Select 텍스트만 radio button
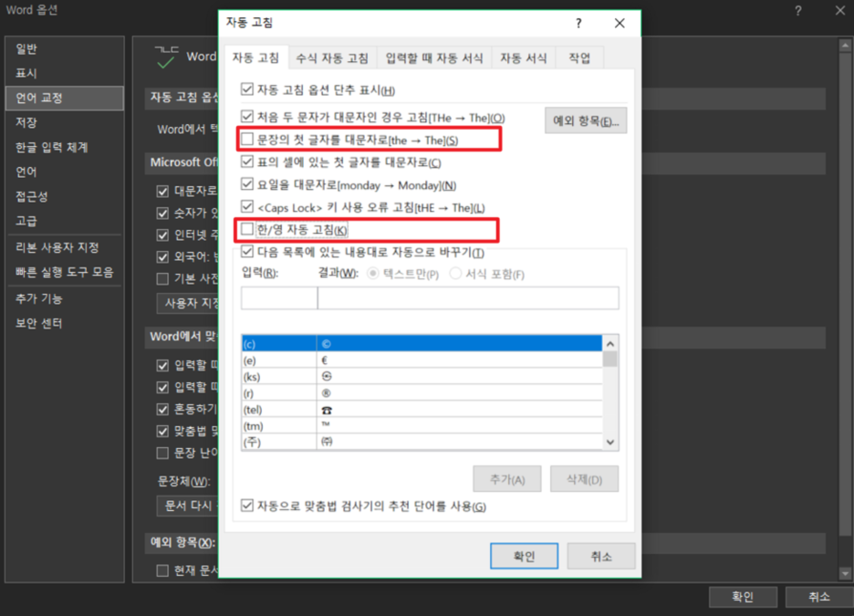Screen dimensions: 854x616 point(373,274)
